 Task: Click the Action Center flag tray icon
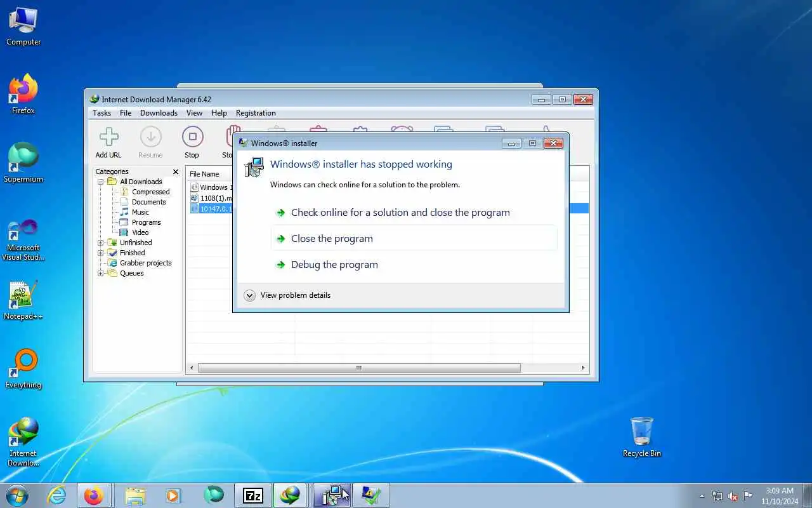coord(748,496)
